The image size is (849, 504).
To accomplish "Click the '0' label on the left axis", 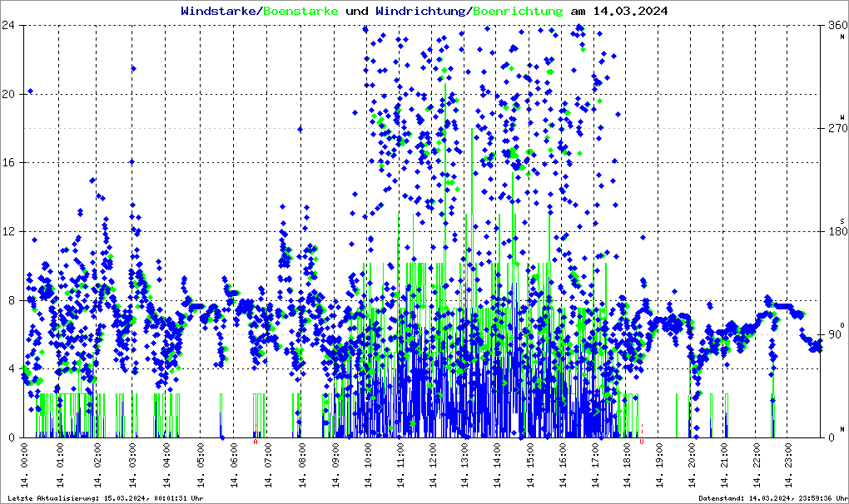I will 12,437.
